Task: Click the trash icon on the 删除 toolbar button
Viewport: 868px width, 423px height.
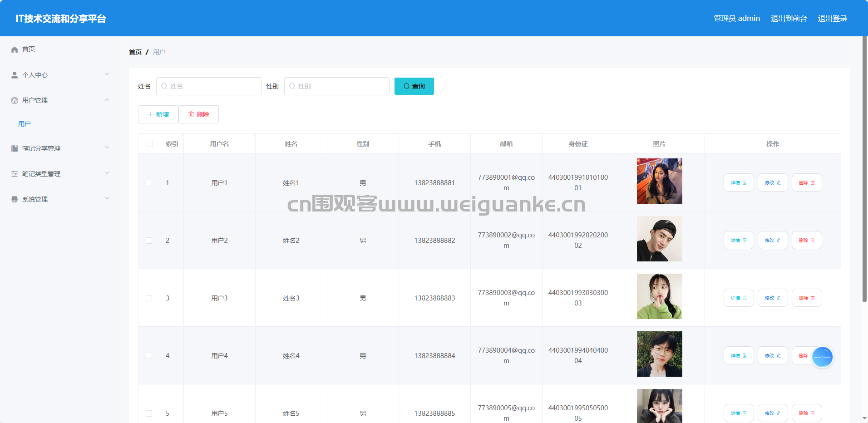Action: [x=191, y=114]
